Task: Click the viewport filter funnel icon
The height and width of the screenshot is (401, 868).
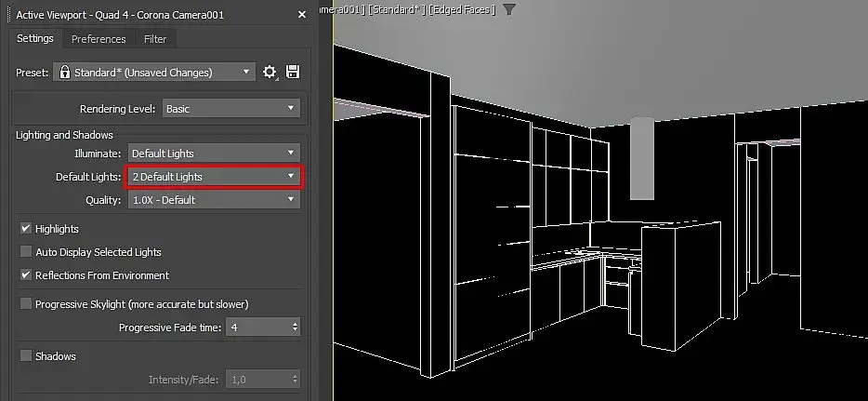Action: (509, 9)
